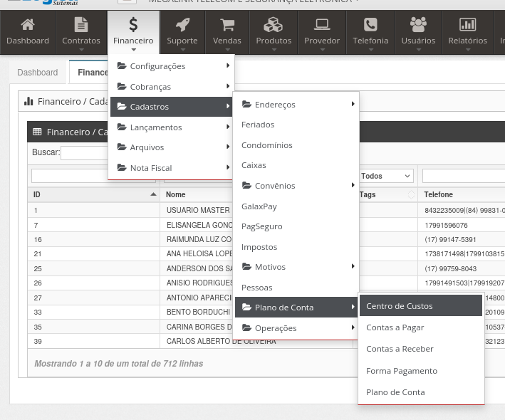Select Centro de Custos menu entry
505x420 pixels.
pos(421,306)
